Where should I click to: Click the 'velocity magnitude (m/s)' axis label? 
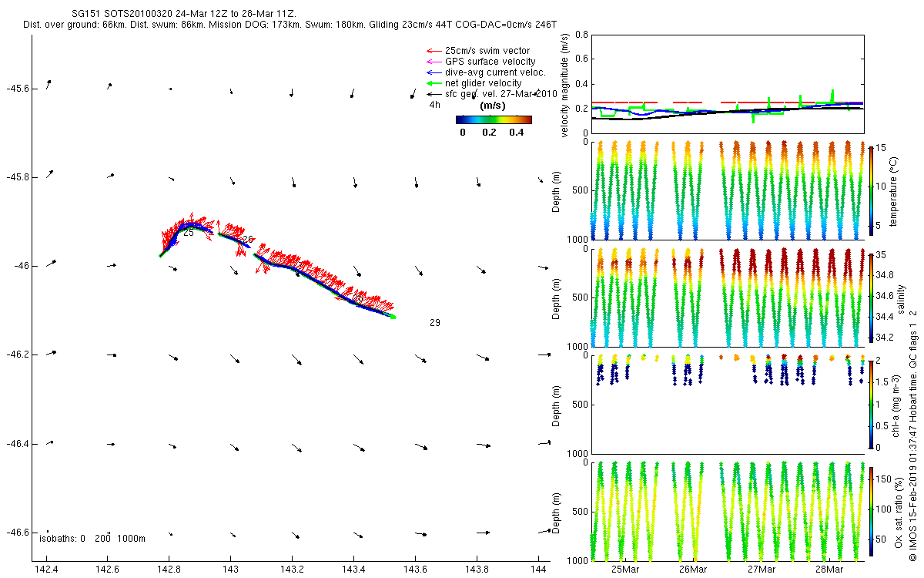565,85
